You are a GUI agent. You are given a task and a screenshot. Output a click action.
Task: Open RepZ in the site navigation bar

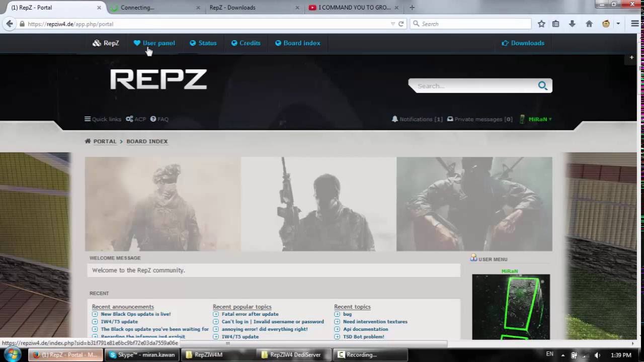[x=106, y=43]
